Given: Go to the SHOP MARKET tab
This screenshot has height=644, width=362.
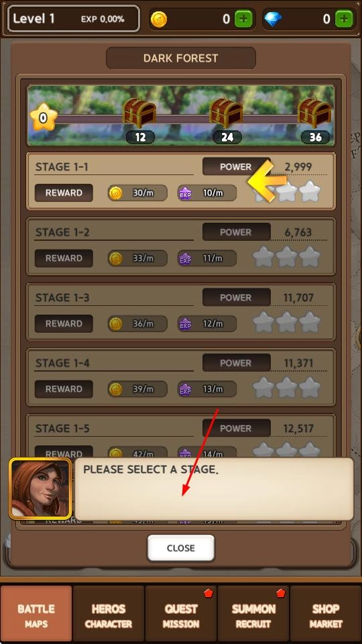Looking at the screenshot, I should [x=326, y=615].
